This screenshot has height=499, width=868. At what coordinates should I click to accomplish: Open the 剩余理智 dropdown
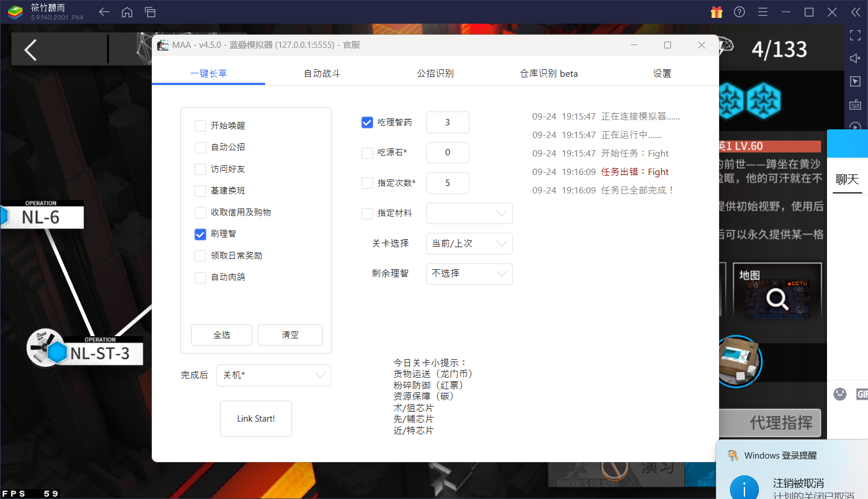(x=469, y=274)
